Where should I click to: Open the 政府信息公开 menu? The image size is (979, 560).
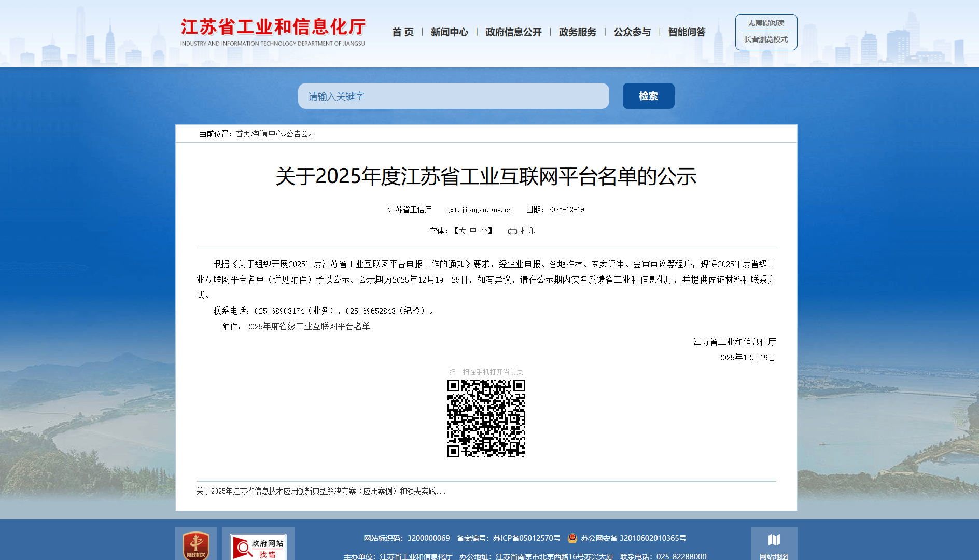pos(513,32)
